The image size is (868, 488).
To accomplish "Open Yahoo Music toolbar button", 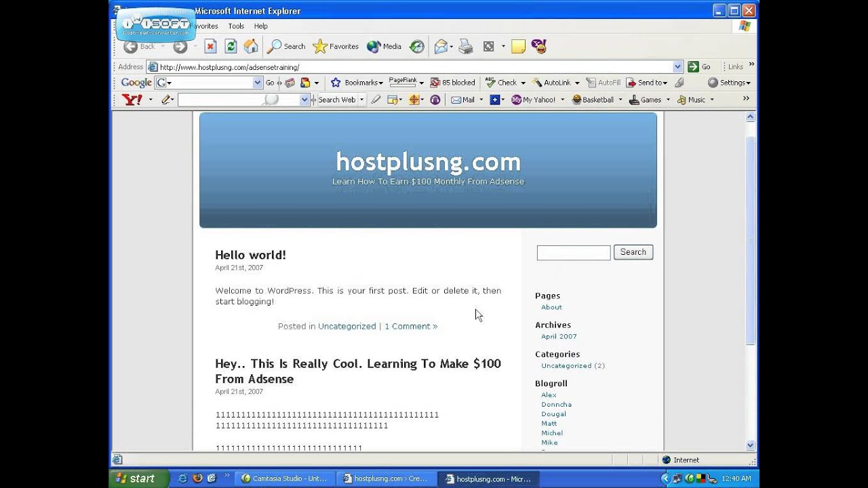I will coord(690,100).
